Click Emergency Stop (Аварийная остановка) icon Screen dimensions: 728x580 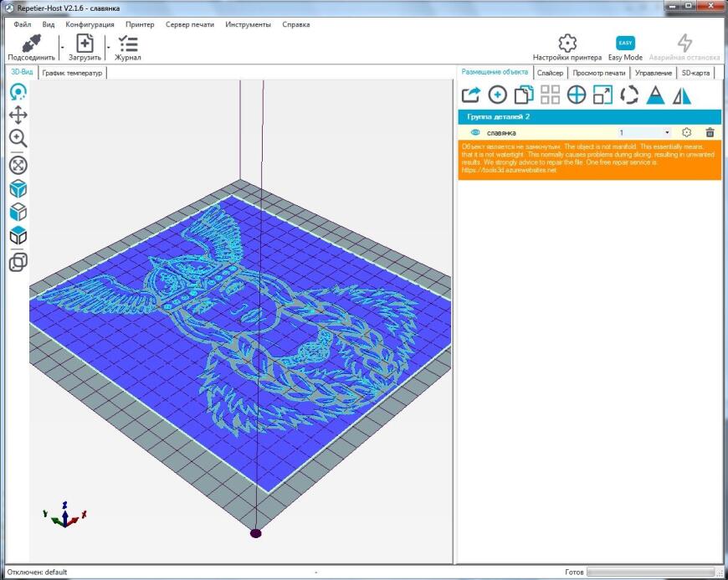pyautogui.click(x=684, y=44)
